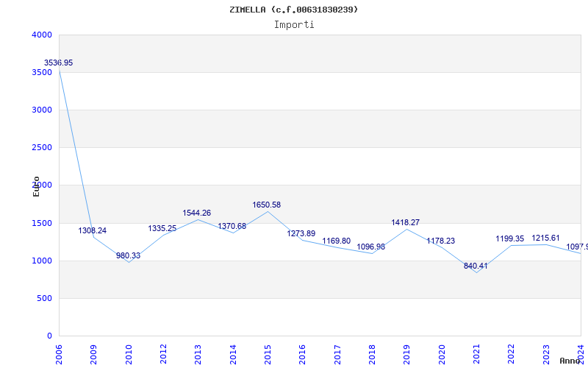Screen dimensions: 588x368
Task: Select the lowest value 840.41
Action: click(476, 266)
